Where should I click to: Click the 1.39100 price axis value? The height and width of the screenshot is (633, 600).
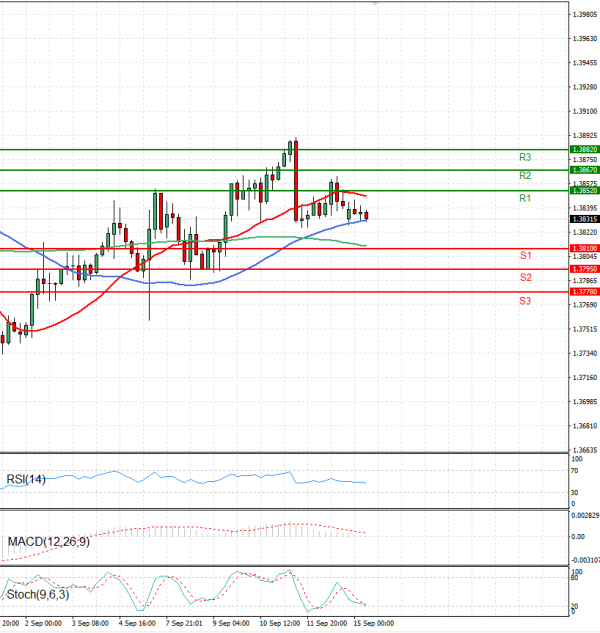585,111
